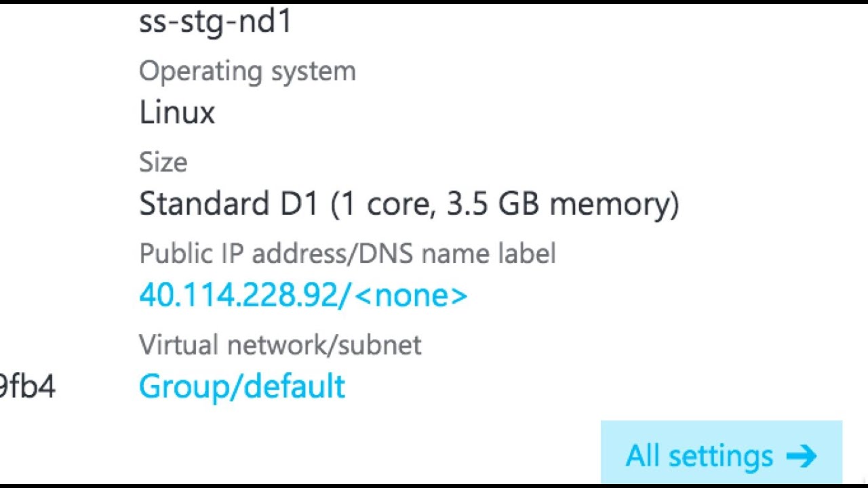The image size is (868, 488).
Task: Click the Size field label
Action: point(163,163)
